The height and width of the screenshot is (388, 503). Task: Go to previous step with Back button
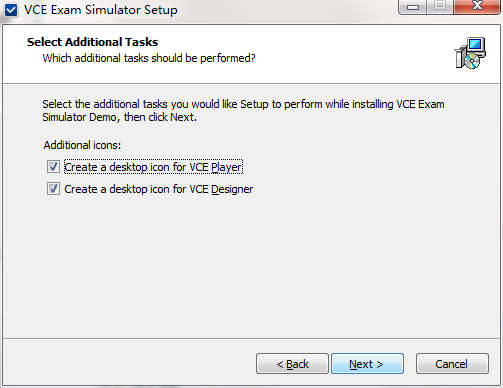pos(292,364)
